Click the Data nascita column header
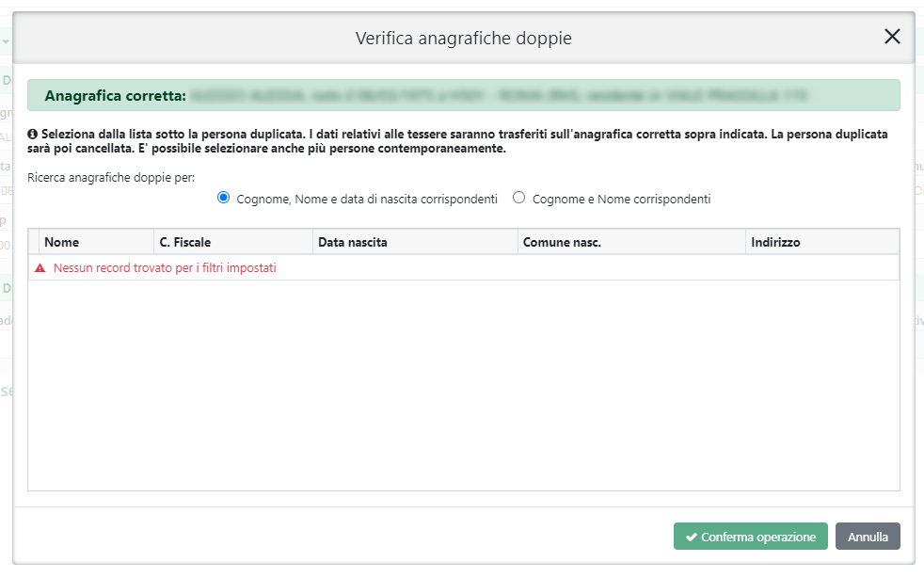This screenshot has width=924, height=578. tap(353, 242)
